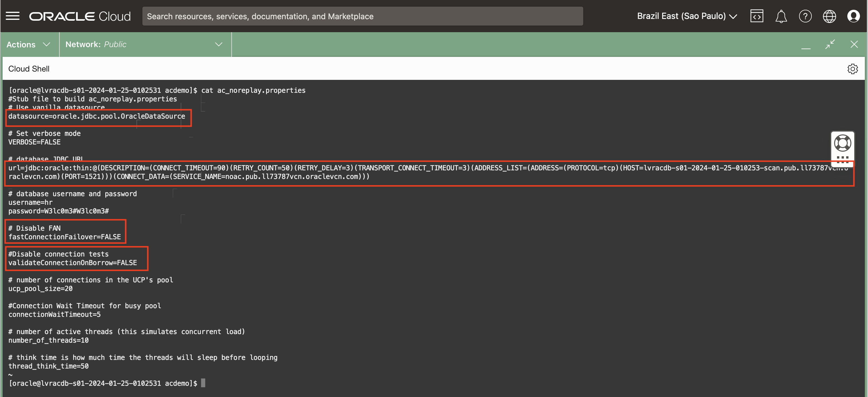Expand the Network Public dropdown

[x=145, y=45]
